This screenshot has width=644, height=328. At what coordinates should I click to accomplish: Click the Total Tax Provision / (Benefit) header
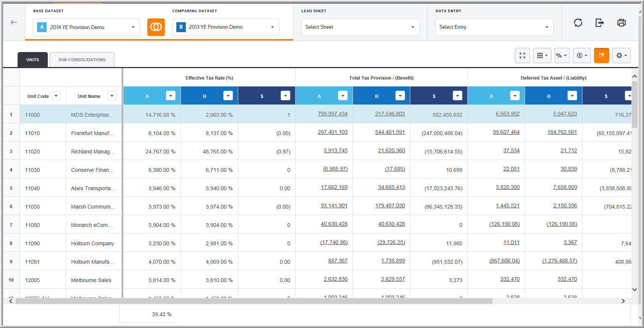(381, 78)
